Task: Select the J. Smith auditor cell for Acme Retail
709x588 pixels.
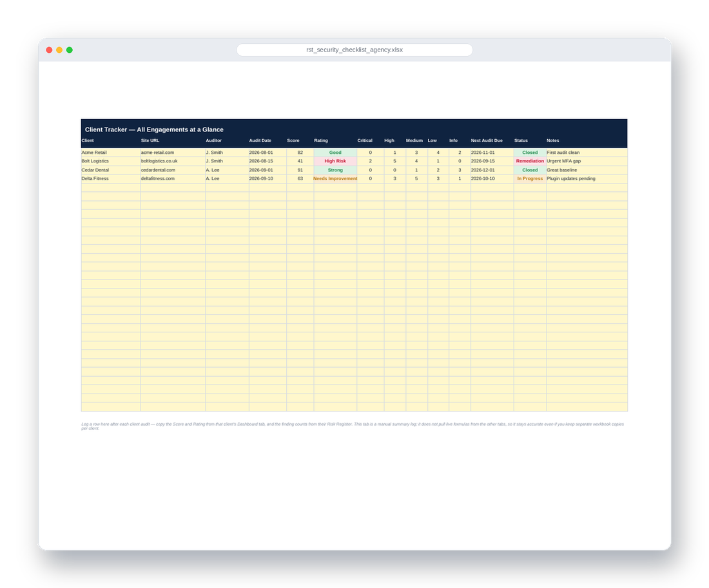Action: click(227, 153)
